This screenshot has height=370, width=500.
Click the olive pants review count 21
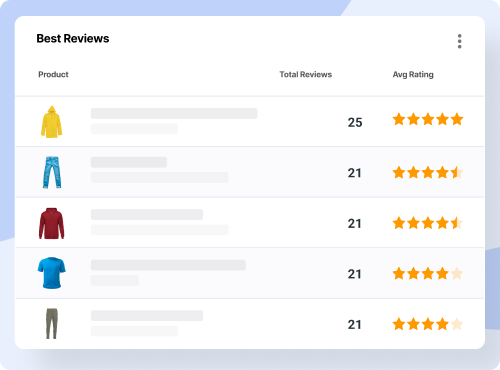point(354,324)
